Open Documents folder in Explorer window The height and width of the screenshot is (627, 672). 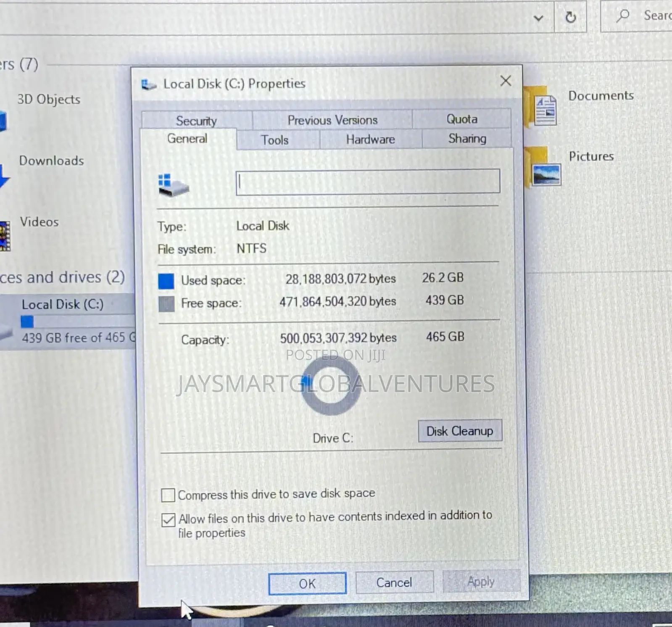(601, 95)
